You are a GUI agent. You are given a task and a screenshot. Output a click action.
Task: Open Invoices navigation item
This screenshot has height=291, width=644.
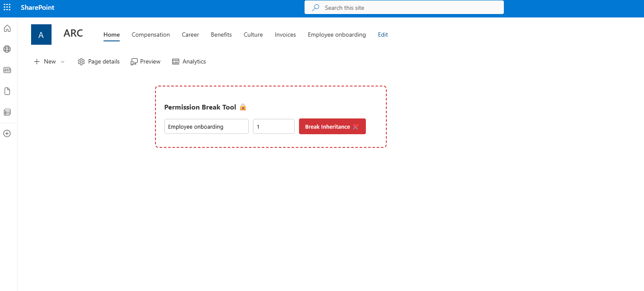(285, 35)
